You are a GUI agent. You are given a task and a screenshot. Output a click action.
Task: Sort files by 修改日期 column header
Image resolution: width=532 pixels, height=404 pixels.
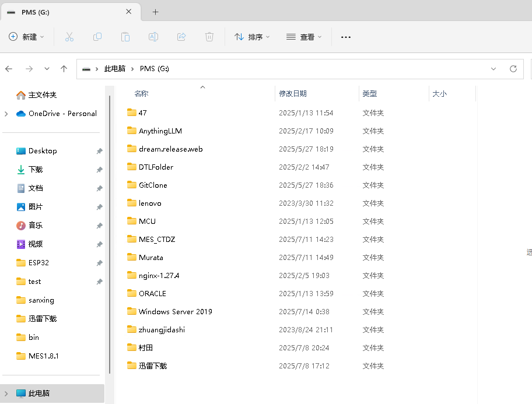(x=293, y=93)
